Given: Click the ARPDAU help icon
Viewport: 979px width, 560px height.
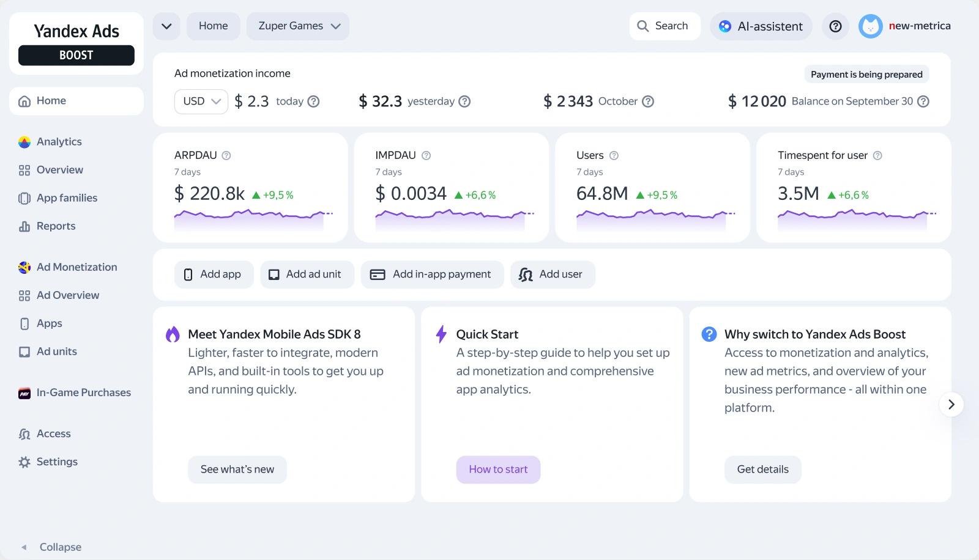Looking at the screenshot, I should tap(226, 155).
